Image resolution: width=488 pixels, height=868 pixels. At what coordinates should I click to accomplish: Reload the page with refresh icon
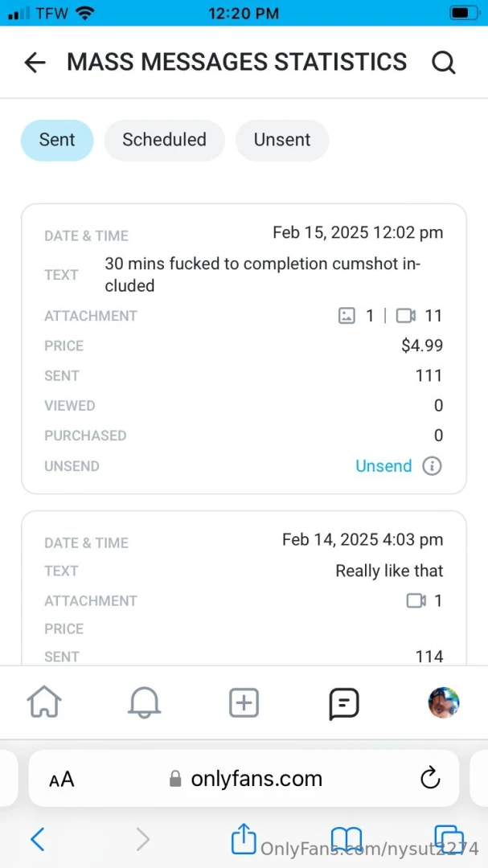coord(430,779)
